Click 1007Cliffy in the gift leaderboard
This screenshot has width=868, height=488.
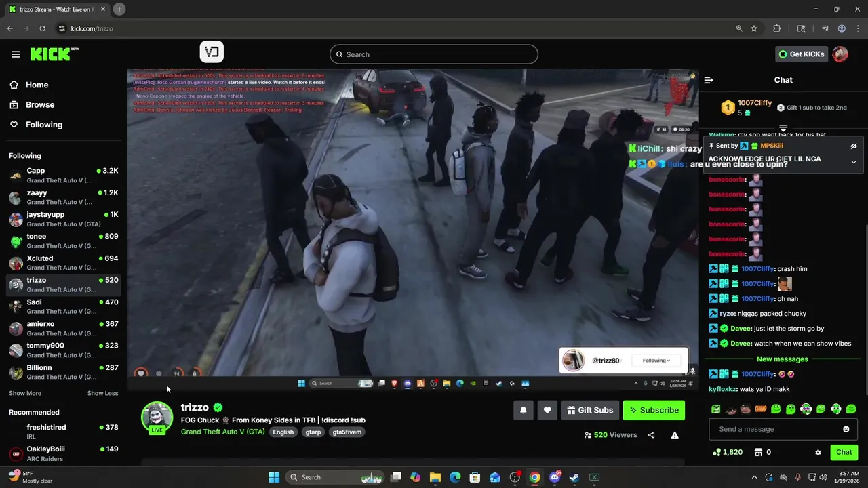pos(755,103)
